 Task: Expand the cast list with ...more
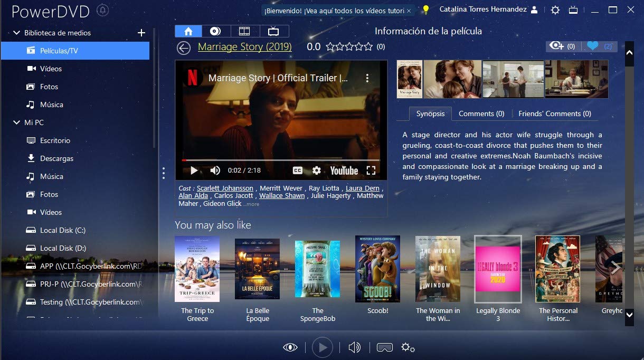(x=252, y=204)
